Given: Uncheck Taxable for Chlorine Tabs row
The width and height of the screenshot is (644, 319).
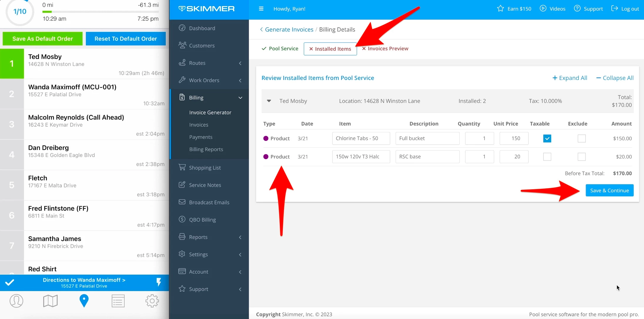Looking at the screenshot, I should [x=547, y=138].
